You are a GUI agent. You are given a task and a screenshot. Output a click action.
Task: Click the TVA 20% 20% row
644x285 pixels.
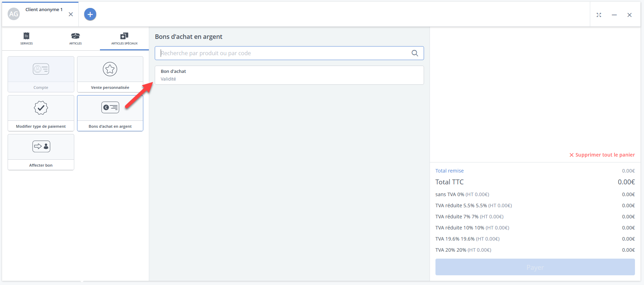(535, 250)
